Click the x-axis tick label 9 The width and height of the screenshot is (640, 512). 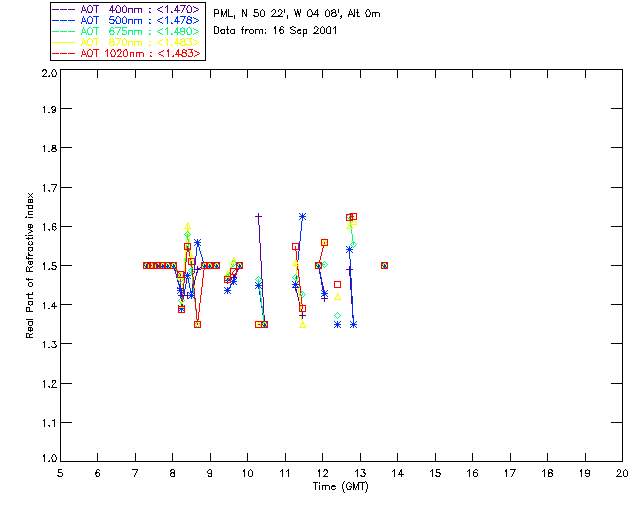210,473
